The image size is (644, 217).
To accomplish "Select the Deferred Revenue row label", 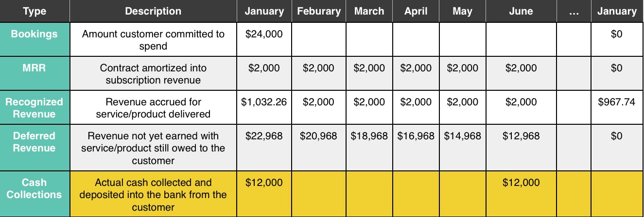I will coord(35,142).
